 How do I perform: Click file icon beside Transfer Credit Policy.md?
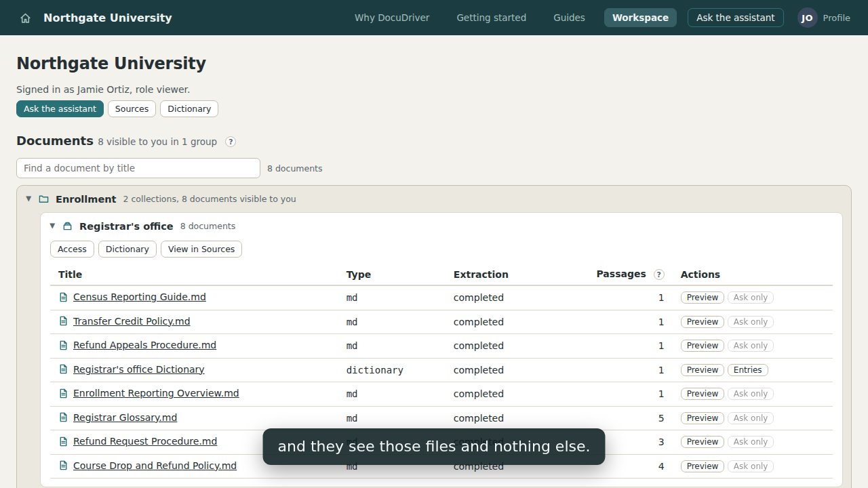tap(64, 321)
